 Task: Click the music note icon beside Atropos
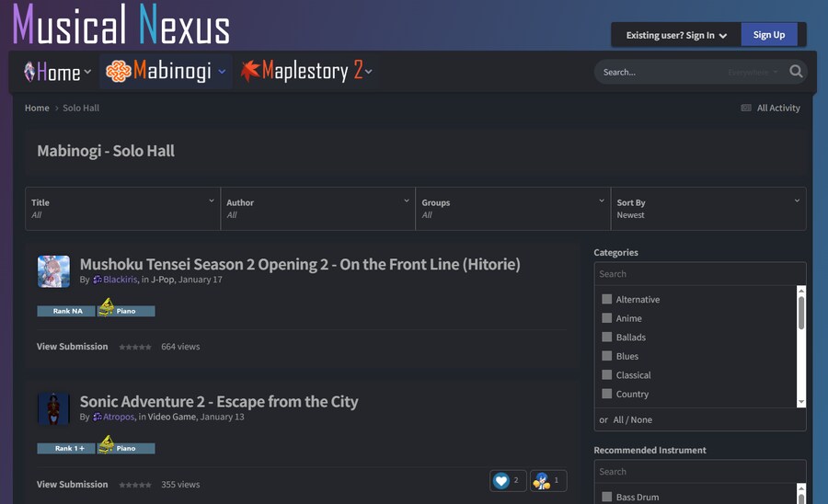98,417
